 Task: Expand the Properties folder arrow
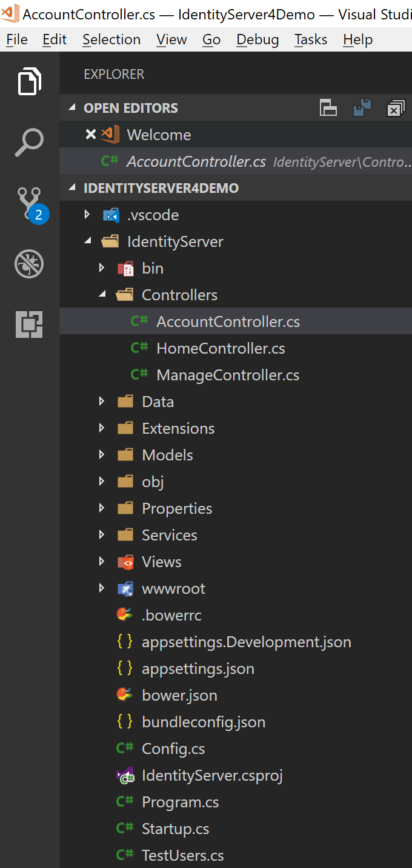tap(102, 508)
